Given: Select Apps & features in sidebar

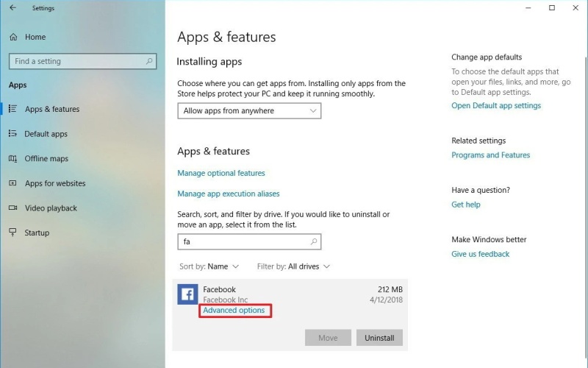Looking at the screenshot, I should (51, 109).
